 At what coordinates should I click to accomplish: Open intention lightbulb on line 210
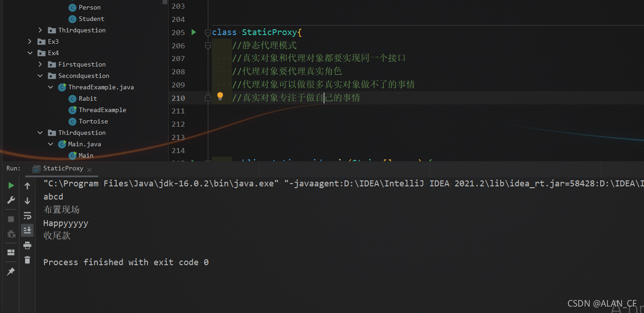coord(220,96)
